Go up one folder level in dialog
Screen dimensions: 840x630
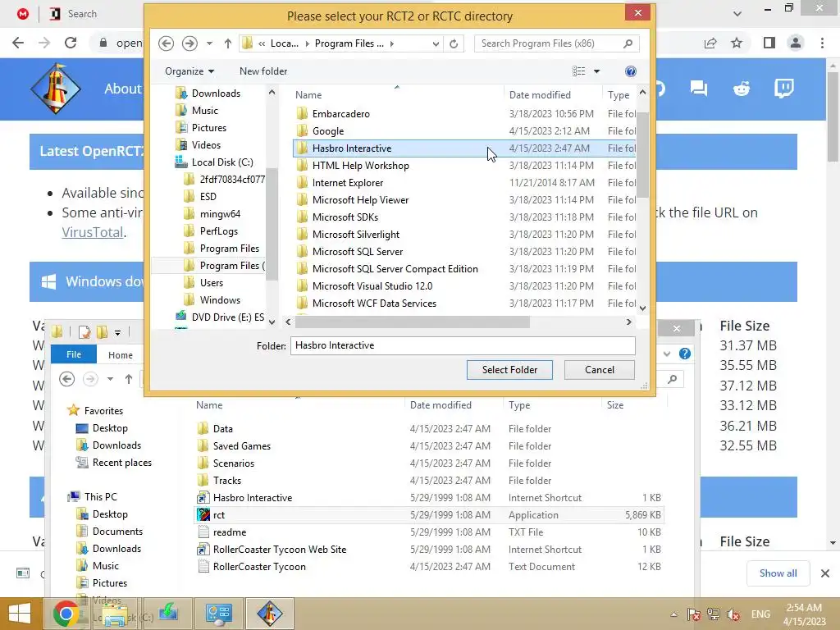228,43
